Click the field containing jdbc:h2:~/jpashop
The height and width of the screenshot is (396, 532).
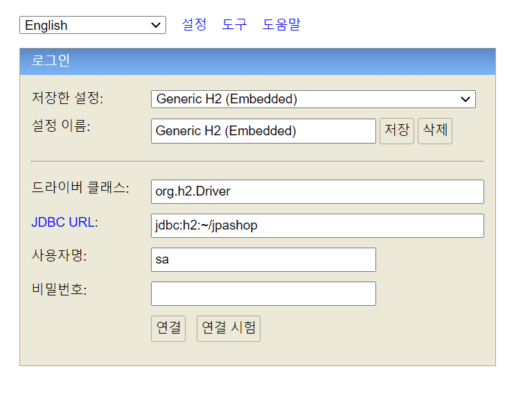coord(317,226)
